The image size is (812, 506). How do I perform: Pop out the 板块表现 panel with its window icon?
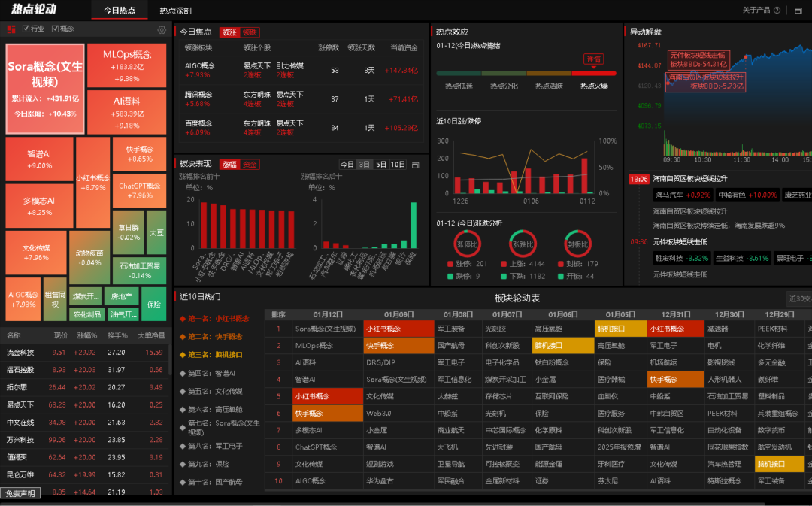click(x=415, y=165)
